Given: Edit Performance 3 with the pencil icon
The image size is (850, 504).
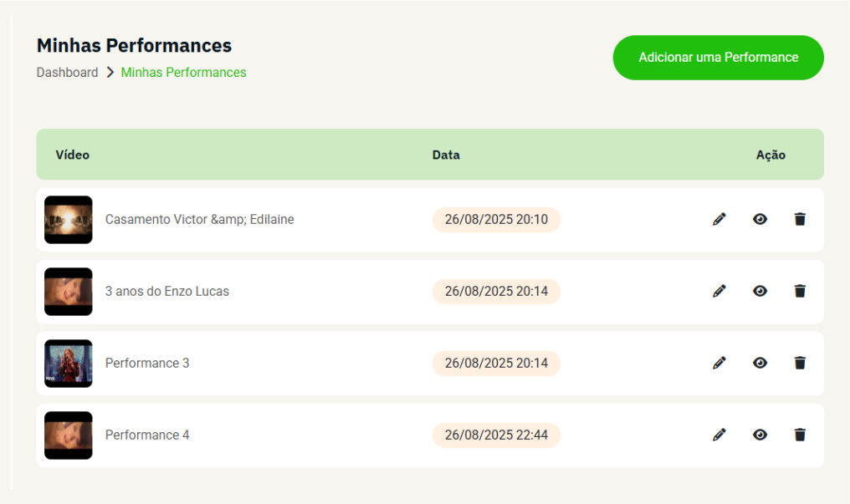Looking at the screenshot, I should point(719,364).
